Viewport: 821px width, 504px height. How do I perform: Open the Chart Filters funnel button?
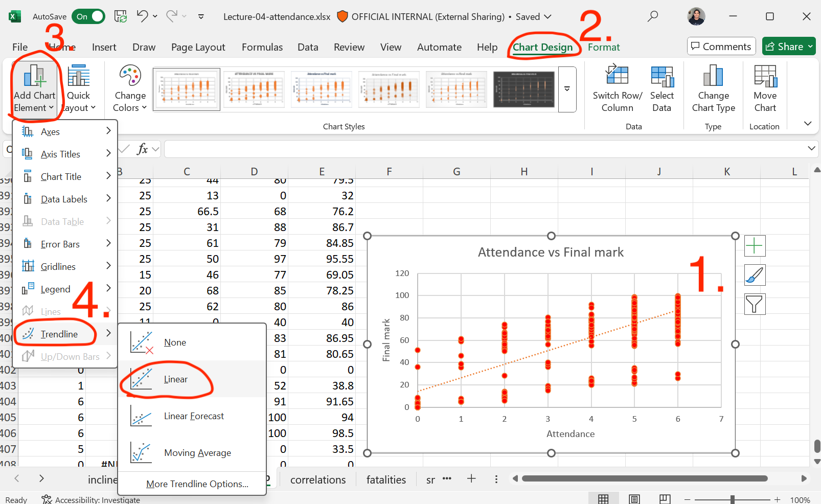coord(755,304)
